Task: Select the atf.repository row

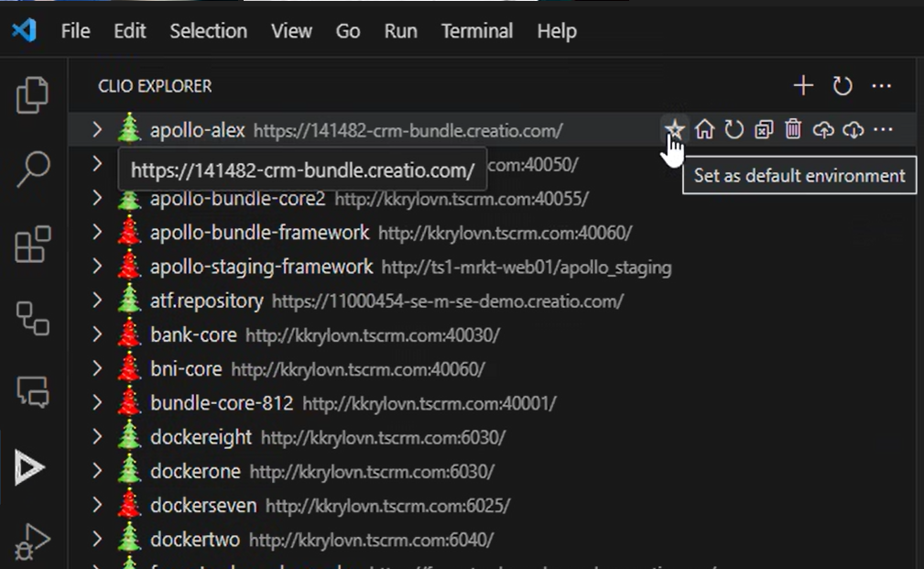Action: point(493,301)
